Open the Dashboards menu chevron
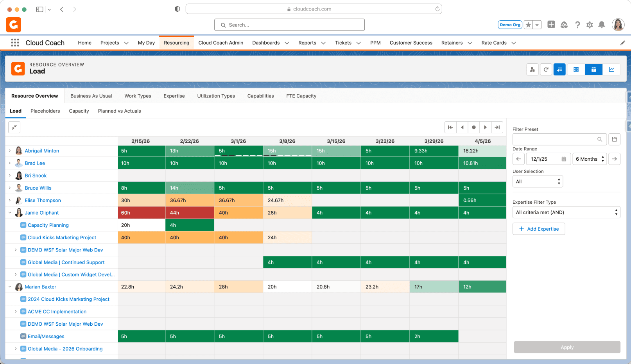 tap(287, 43)
